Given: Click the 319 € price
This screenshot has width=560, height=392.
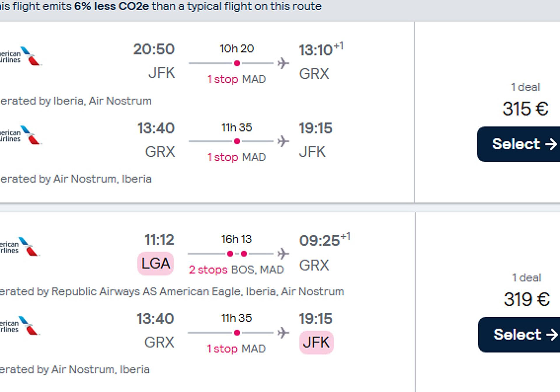Looking at the screenshot, I should (x=526, y=299).
